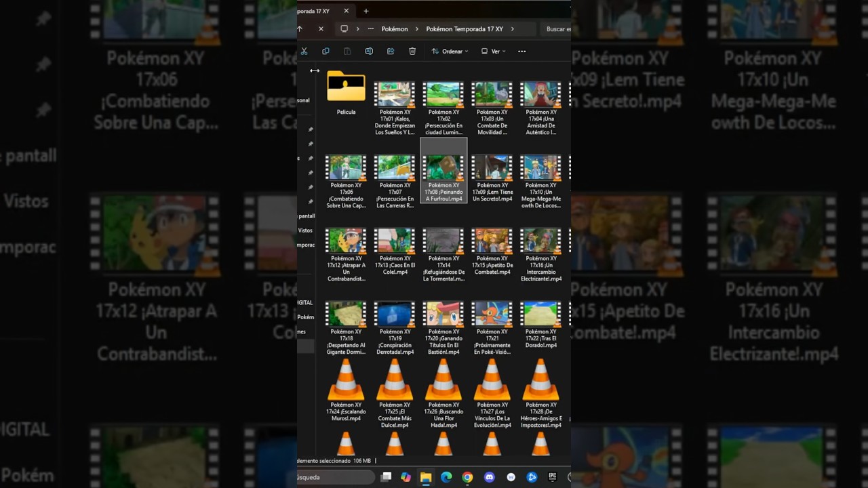The height and width of the screenshot is (488, 868).
Task: Expand the chevron after Pokémon breadcrumb
Action: coord(417,29)
